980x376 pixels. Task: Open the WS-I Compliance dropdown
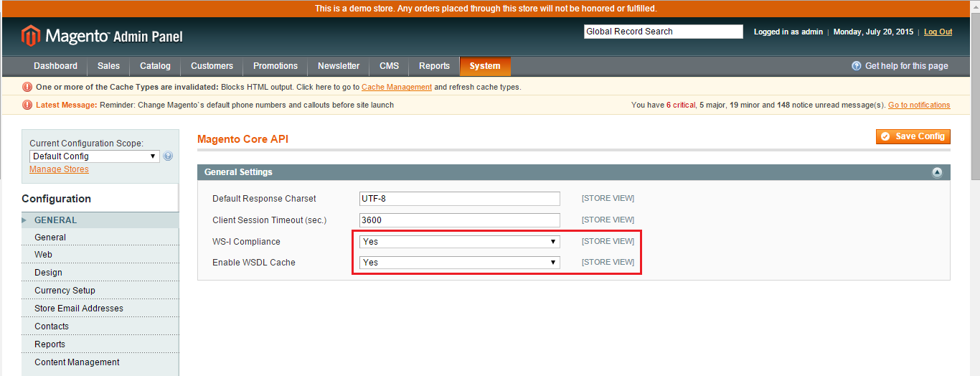click(x=459, y=242)
